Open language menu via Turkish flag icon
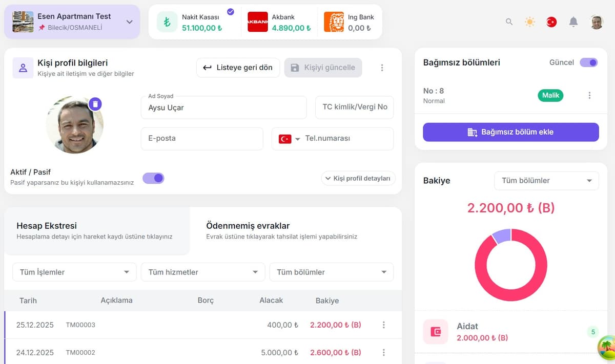 551,22
